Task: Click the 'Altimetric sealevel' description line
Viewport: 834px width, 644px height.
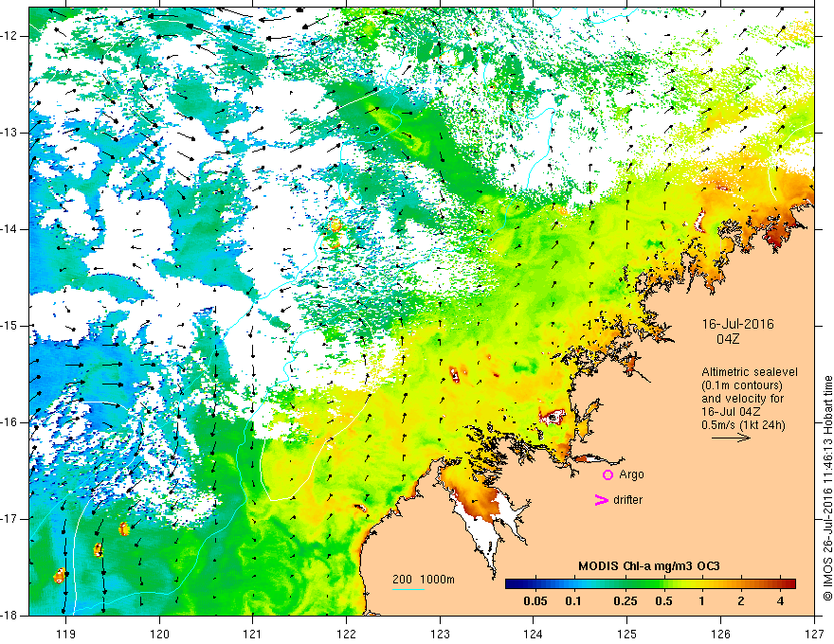Action: [750, 372]
